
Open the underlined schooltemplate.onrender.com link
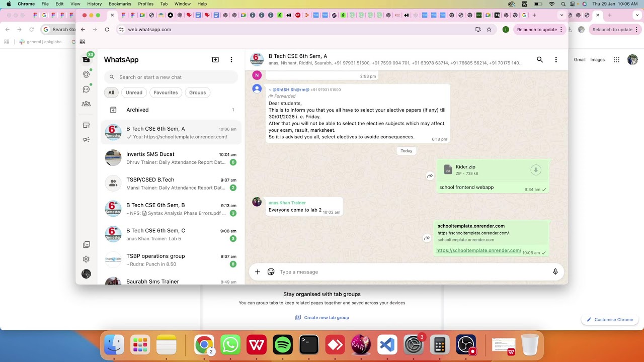pos(478,250)
